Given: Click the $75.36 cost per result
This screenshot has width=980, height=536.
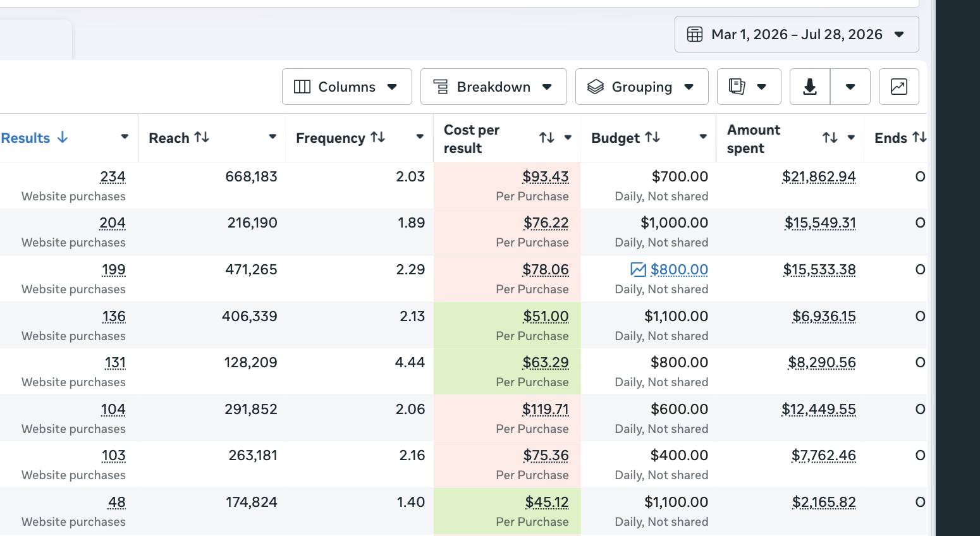Looking at the screenshot, I should 546,456.
